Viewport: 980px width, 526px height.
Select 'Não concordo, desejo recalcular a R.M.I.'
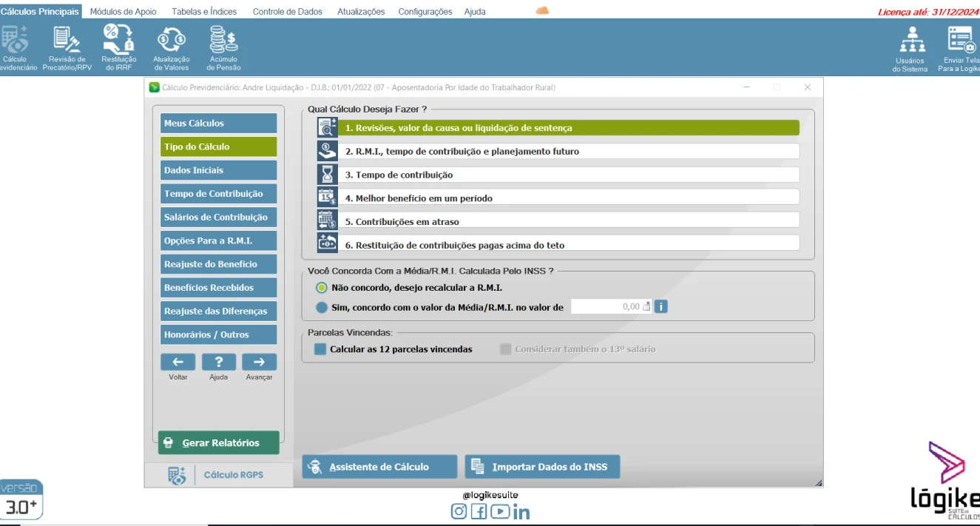(322, 288)
